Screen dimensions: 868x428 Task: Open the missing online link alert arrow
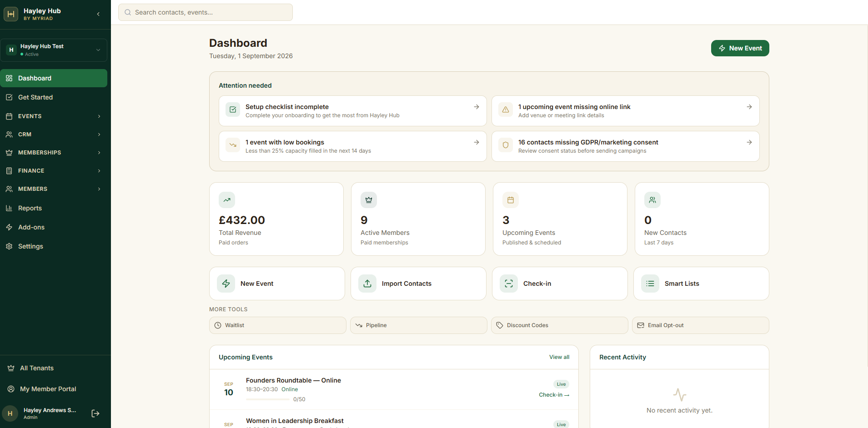click(x=749, y=107)
